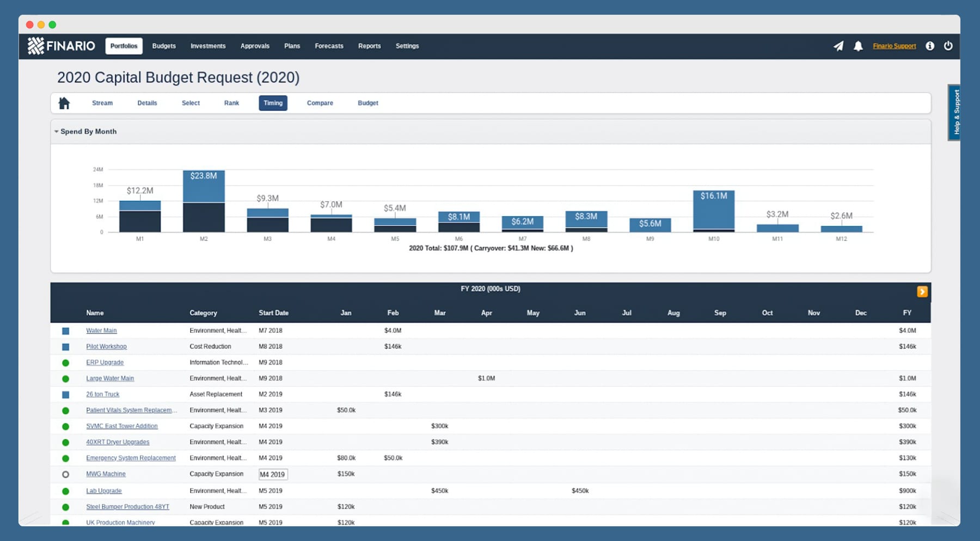Click the home icon in portfolio toolbar

pos(64,103)
